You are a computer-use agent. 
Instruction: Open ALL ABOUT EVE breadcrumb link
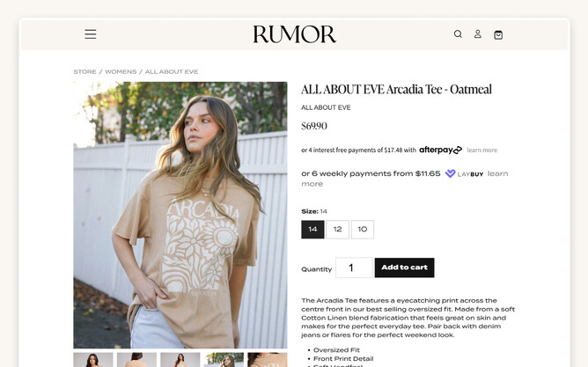pos(172,71)
